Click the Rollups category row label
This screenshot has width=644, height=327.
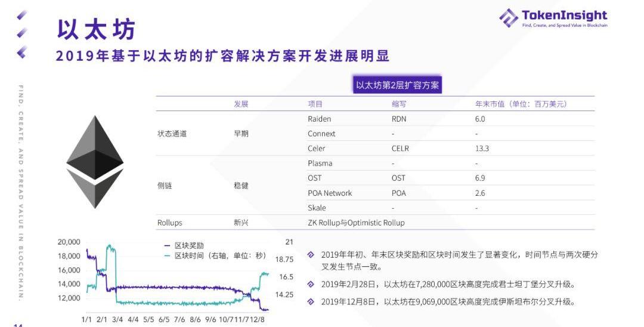pos(169,223)
